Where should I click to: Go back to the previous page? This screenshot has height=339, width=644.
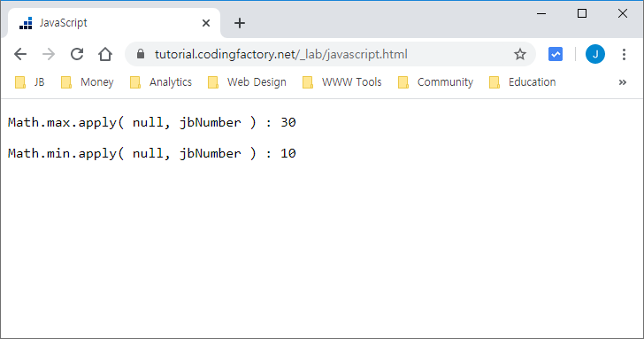tap(20, 54)
